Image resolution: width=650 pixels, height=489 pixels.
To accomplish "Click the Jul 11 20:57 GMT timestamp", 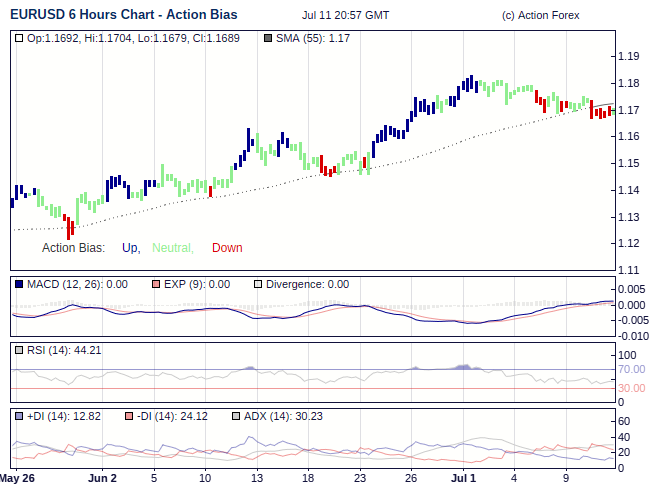I will (x=345, y=16).
